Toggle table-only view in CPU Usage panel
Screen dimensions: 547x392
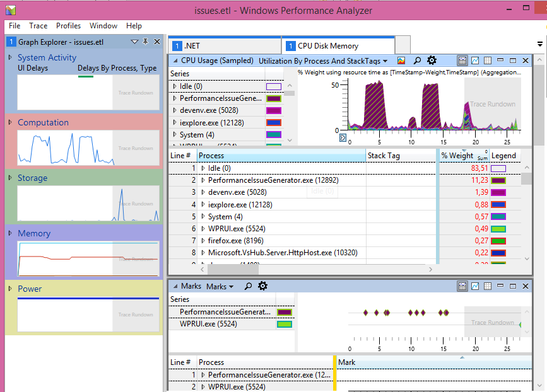[x=488, y=61]
